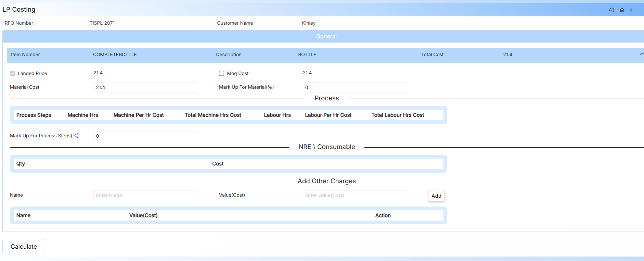This screenshot has width=644, height=261.
Task: Go to home via house icon
Action: [622, 10]
